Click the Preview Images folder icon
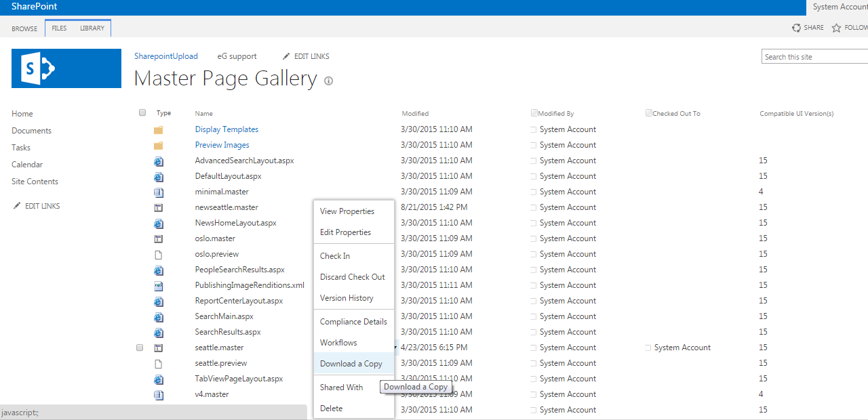868x420 pixels. click(158, 145)
